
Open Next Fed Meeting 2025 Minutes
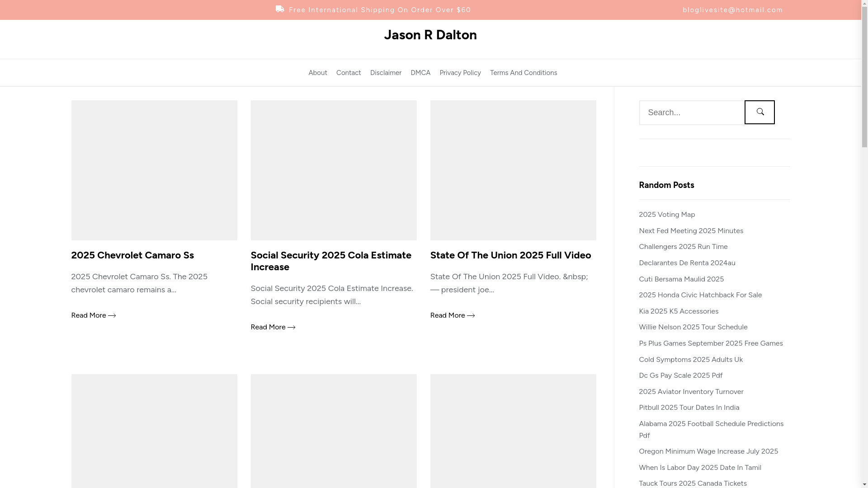[x=691, y=231]
